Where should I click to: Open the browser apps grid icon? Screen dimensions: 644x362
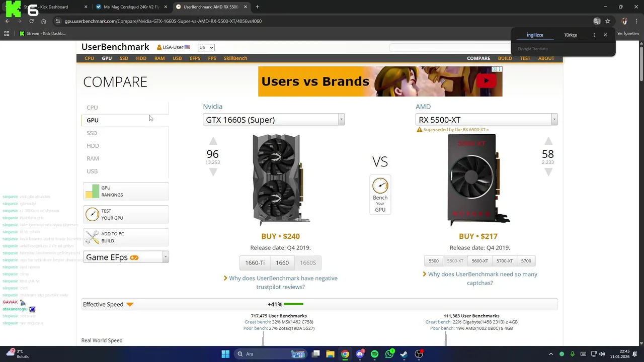point(7,34)
